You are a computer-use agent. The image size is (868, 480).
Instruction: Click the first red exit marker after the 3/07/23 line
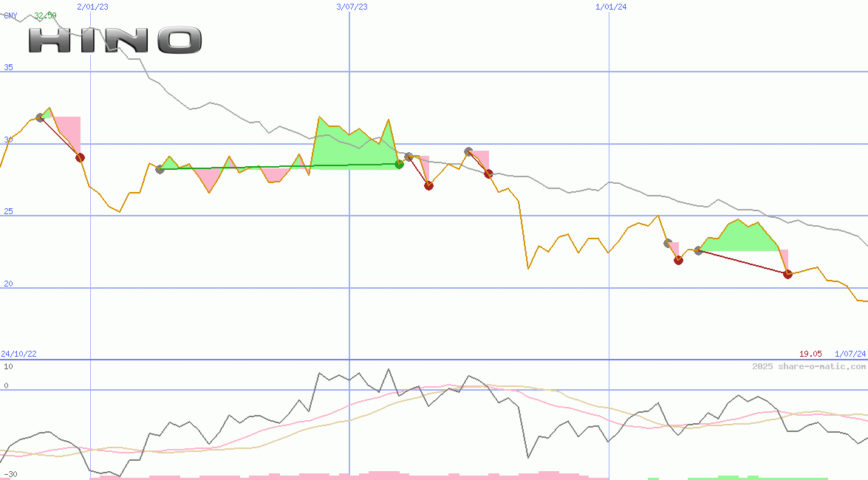click(x=428, y=185)
